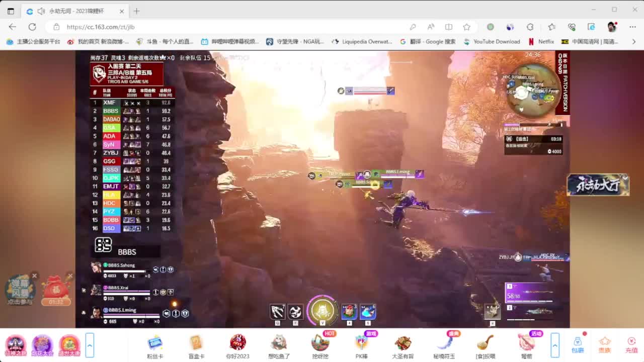Select the PK棒 gift
The image size is (644, 362).
[361, 346]
